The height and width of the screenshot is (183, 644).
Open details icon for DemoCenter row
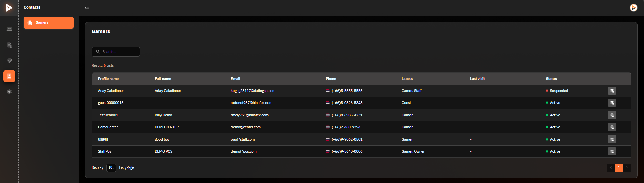[612, 127]
